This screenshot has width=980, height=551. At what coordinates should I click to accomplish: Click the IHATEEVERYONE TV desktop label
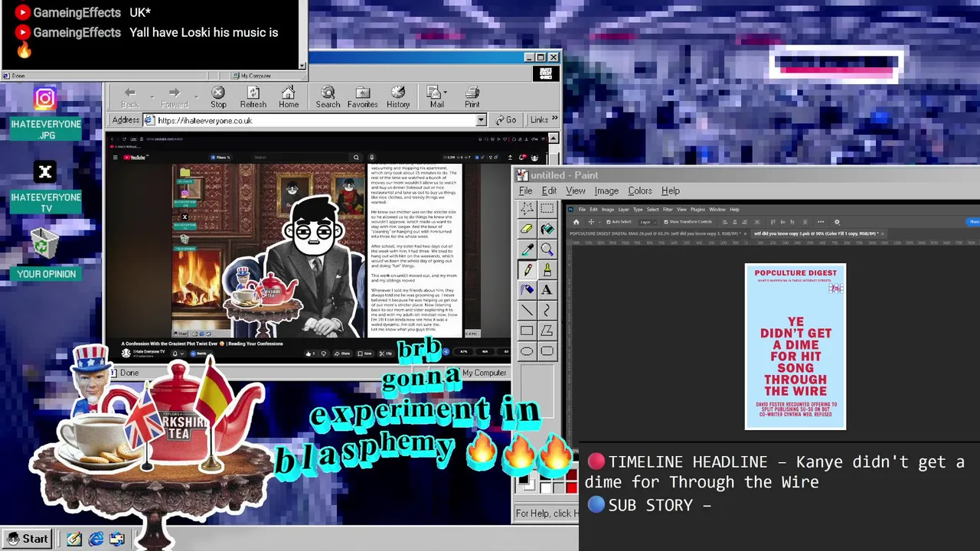click(x=46, y=203)
